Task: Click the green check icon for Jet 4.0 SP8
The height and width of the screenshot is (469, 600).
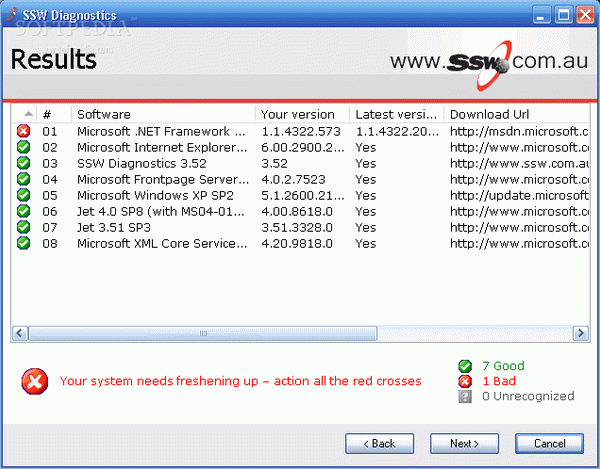Action: point(23,211)
